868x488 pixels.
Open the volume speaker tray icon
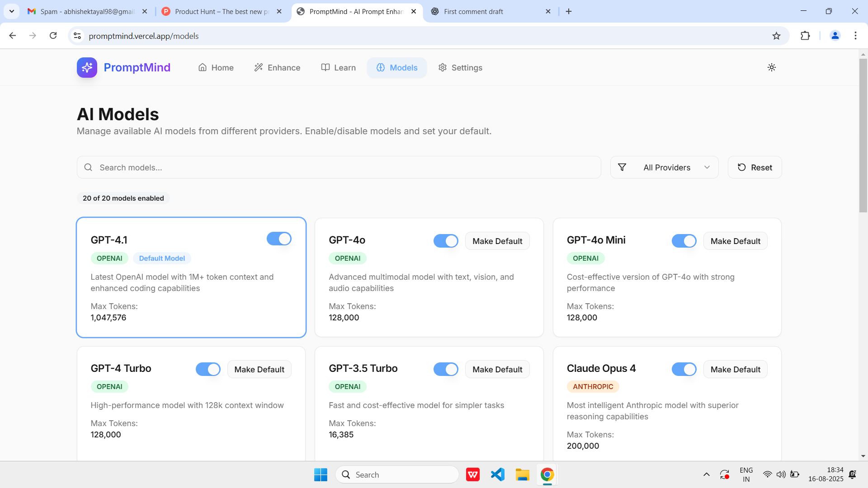pyautogui.click(x=781, y=474)
